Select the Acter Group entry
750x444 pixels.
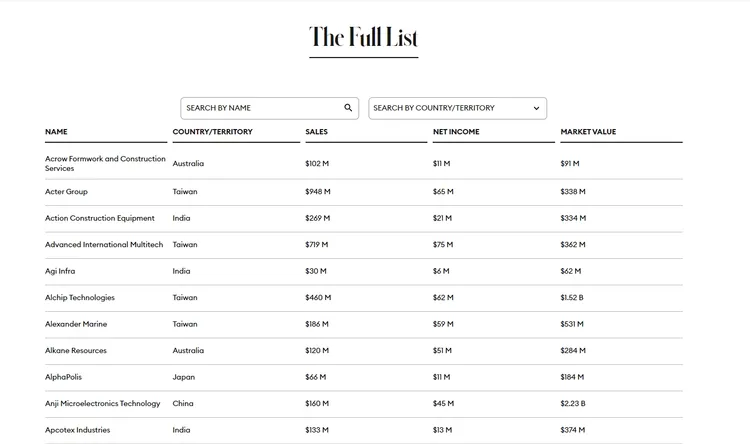click(66, 191)
